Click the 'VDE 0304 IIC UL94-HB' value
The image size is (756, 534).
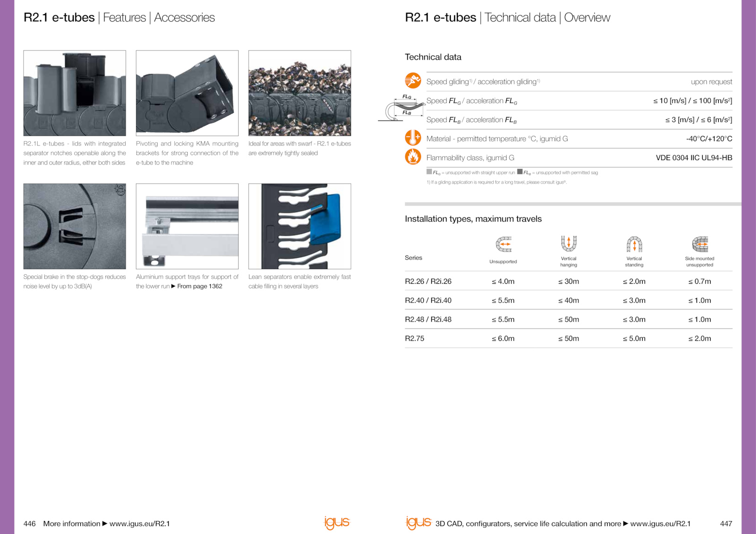tap(694, 158)
